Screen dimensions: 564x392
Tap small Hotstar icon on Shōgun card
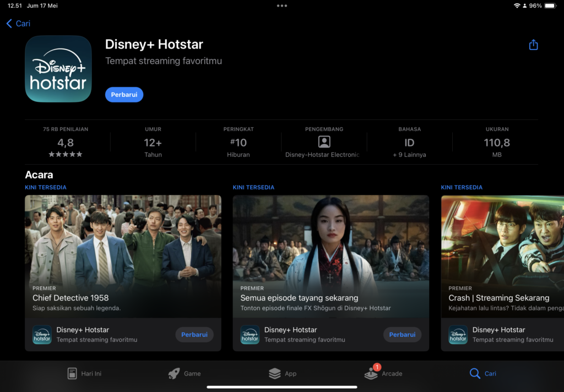tap(250, 334)
